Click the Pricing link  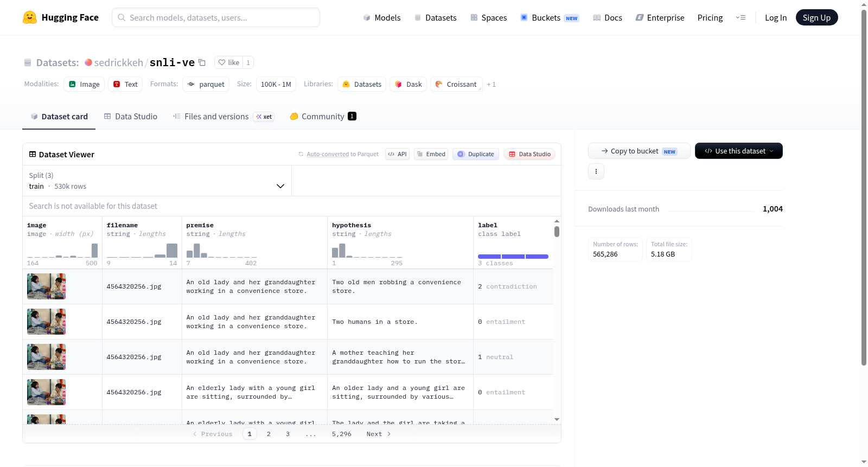click(x=710, y=17)
